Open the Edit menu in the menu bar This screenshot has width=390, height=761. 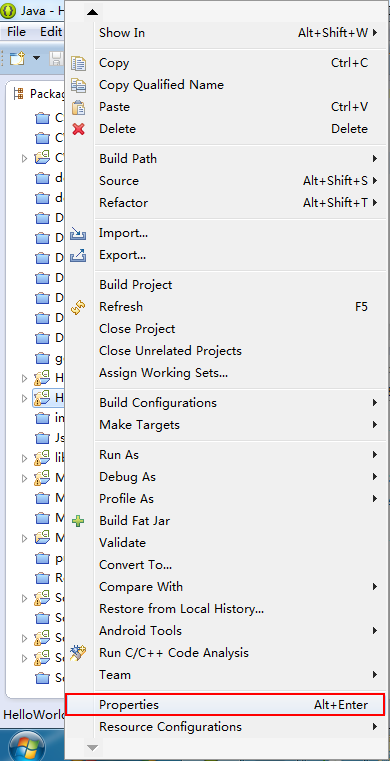click(51, 32)
